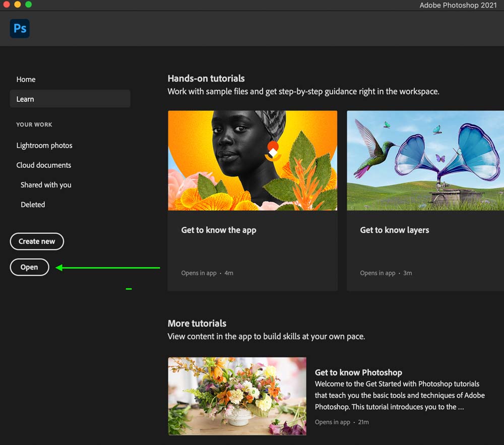Image resolution: width=504 pixels, height=445 pixels.
Task: Open the portrait with flowers tutorial thumbnail
Action: [x=253, y=161]
